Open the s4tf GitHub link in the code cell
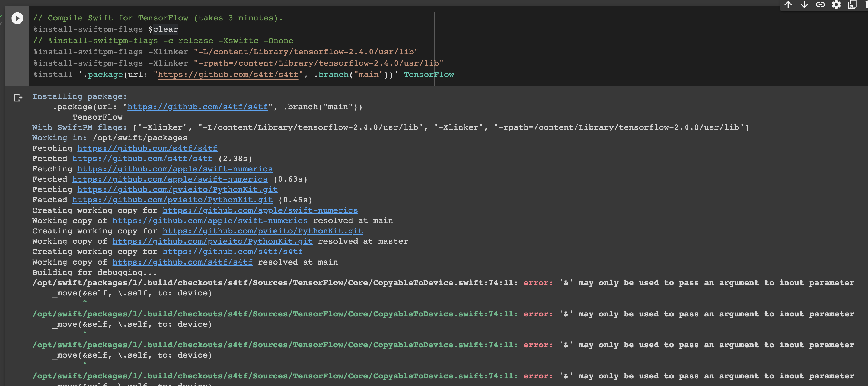 point(228,75)
